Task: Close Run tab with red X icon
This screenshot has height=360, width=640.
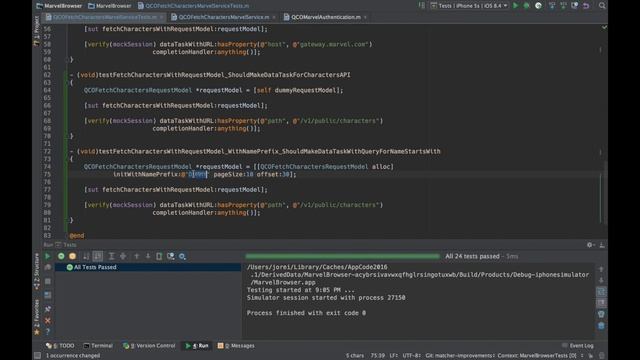Action: point(48,320)
